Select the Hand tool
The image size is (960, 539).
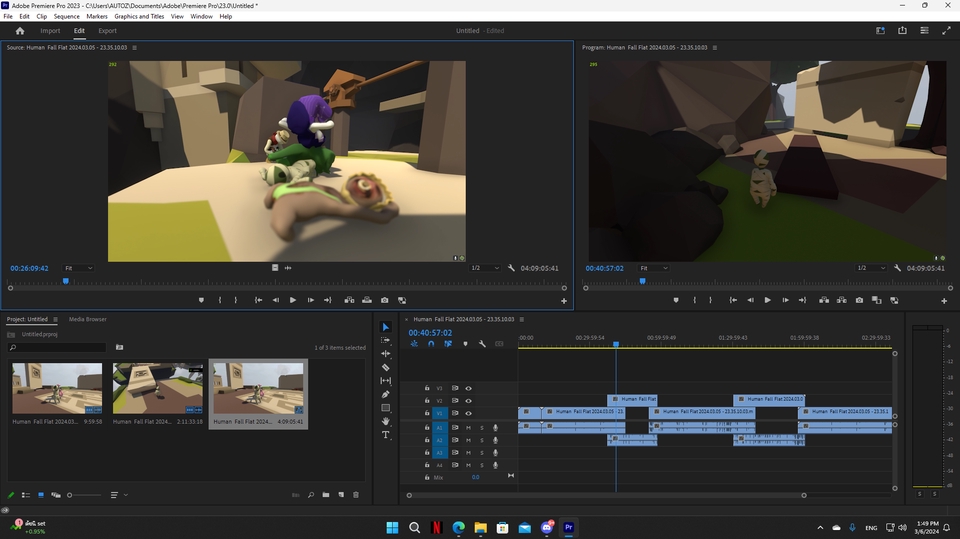pos(386,421)
